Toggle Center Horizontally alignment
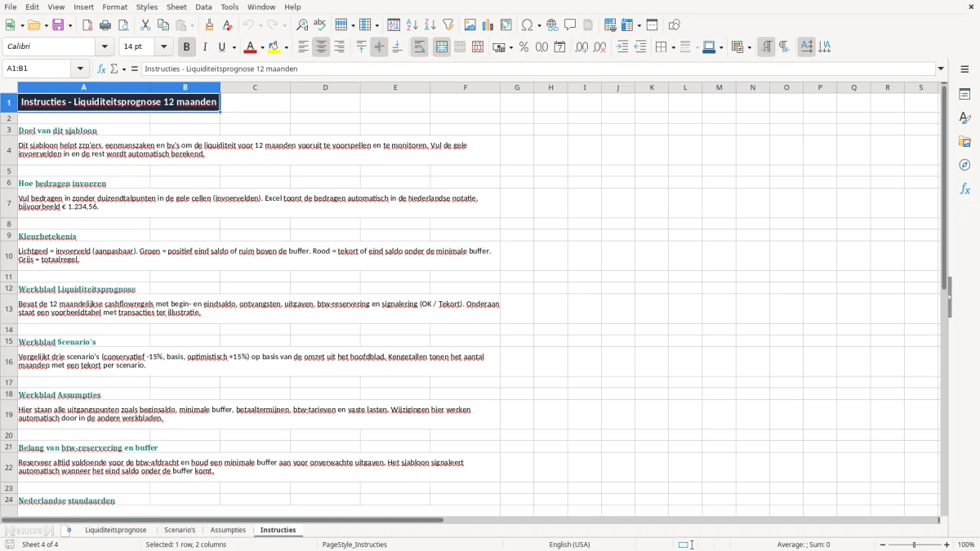This screenshot has height=551, width=980. click(321, 47)
